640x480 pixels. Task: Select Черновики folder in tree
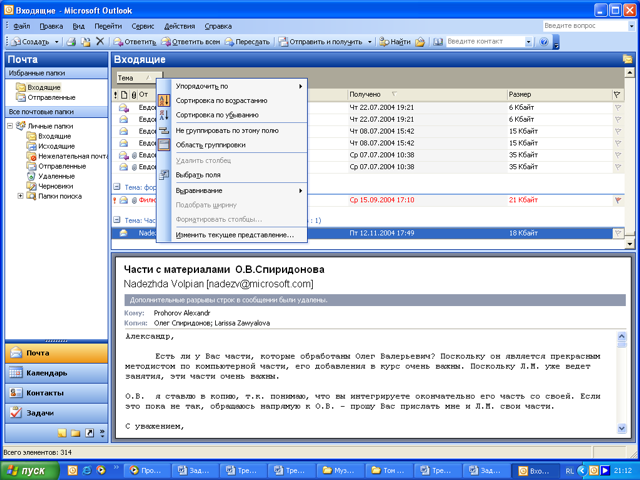point(50,186)
